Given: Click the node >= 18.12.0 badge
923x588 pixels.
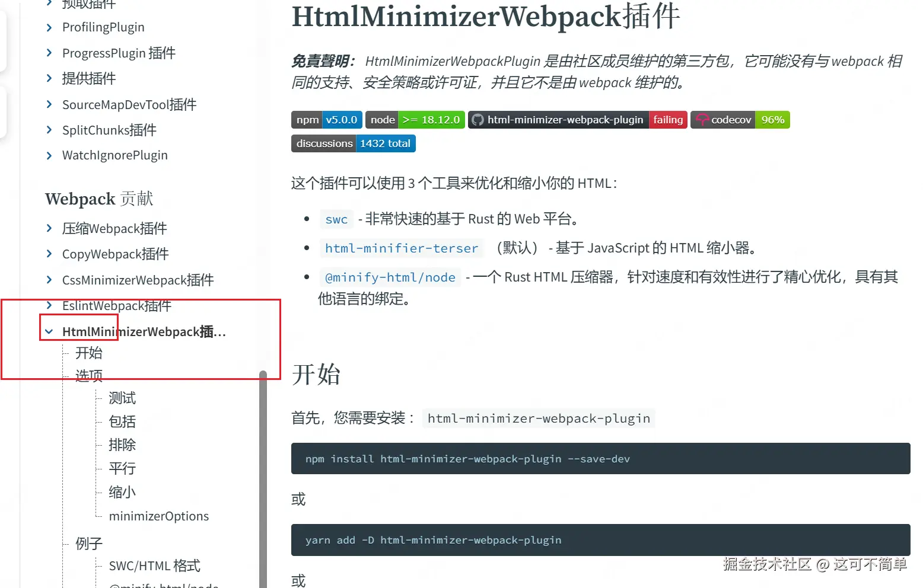Looking at the screenshot, I should click(415, 120).
